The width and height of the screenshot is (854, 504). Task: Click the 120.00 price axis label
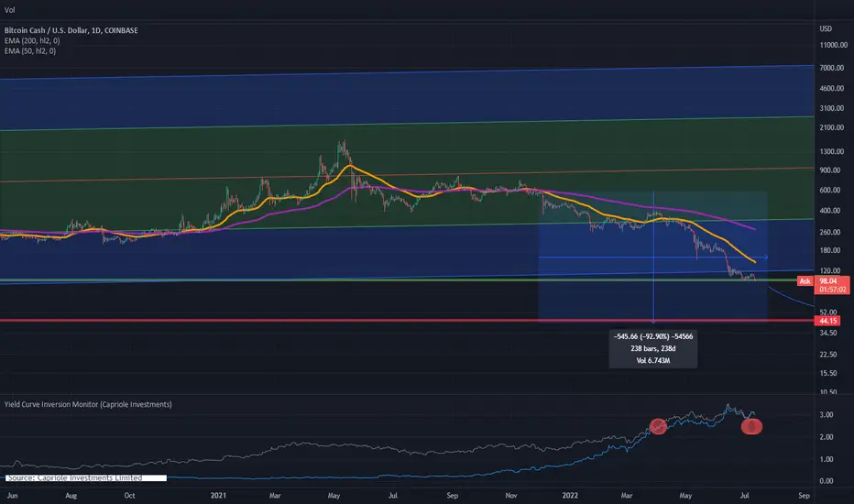pyautogui.click(x=830, y=271)
